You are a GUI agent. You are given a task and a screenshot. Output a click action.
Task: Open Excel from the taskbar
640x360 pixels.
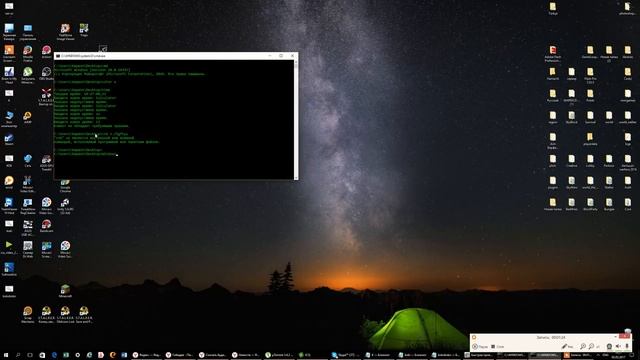[66, 355]
